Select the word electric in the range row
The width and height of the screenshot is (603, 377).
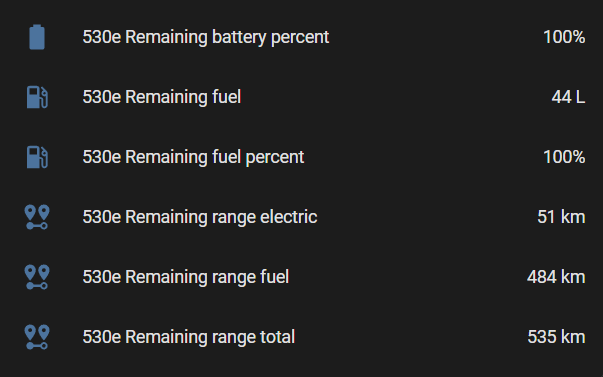289,217
